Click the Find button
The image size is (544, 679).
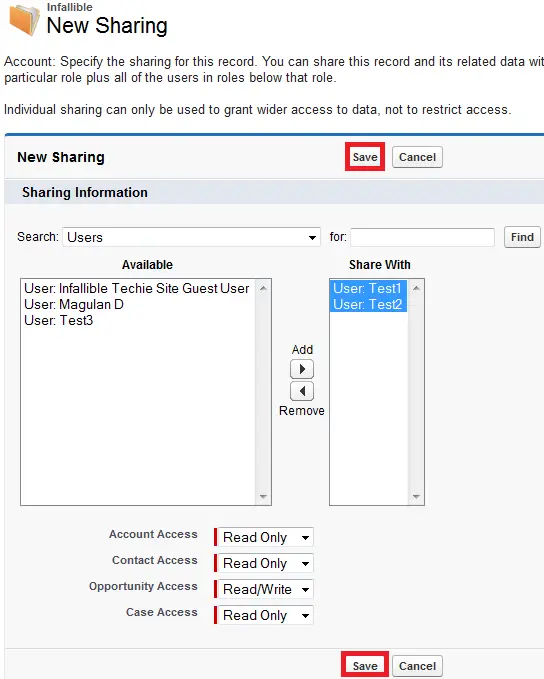(522, 237)
